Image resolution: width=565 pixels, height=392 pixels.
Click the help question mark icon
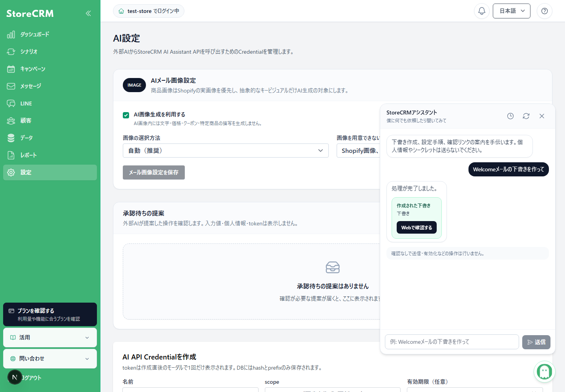point(545,11)
